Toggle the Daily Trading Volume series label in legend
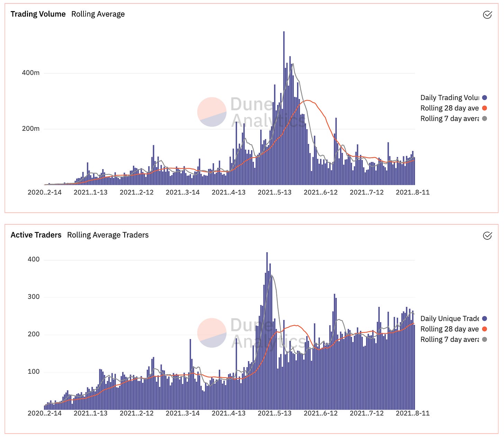 449,98
